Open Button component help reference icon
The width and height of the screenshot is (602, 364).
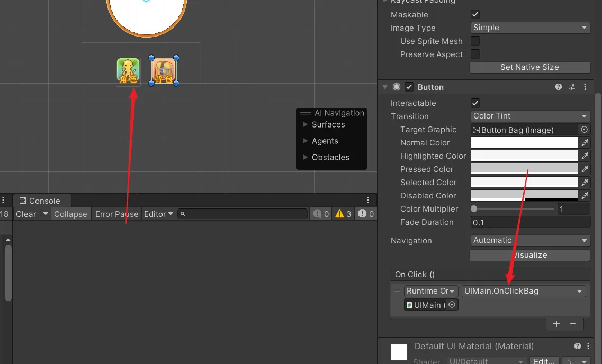(x=558, y=87)
